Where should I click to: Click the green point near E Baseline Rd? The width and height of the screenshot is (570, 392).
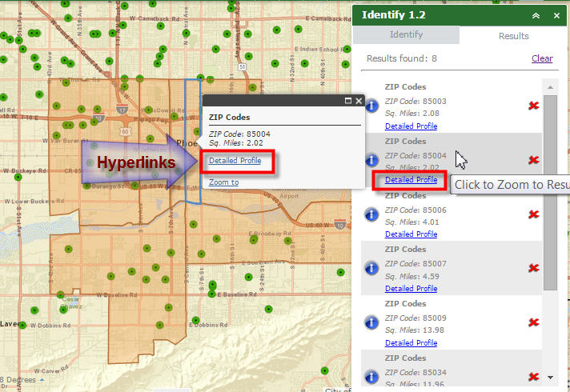212,294
